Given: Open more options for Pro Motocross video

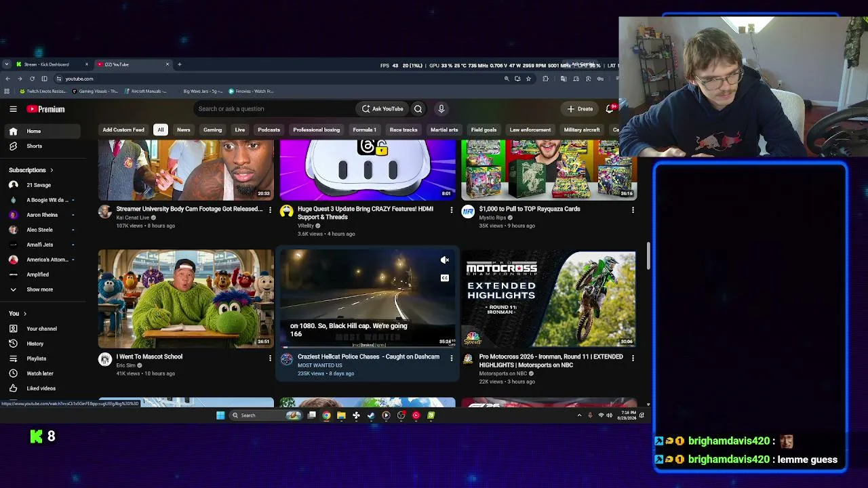Looking at the screenshot, I should pyautogui.click(x=633, y=358).
